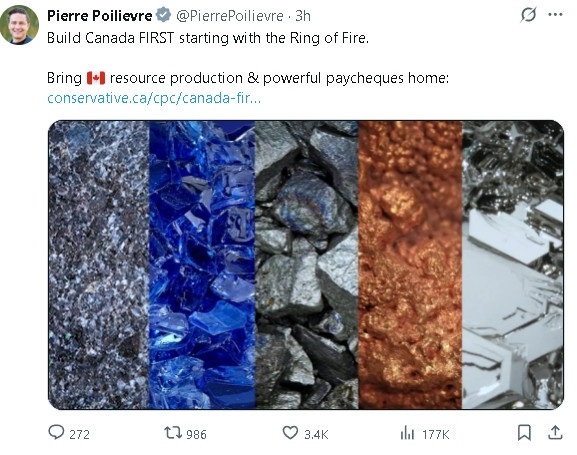The height and width of the screenshot is (455, 577).
Task: Click the Grok slashed-circle icon
Action: [x=528, y=15]
